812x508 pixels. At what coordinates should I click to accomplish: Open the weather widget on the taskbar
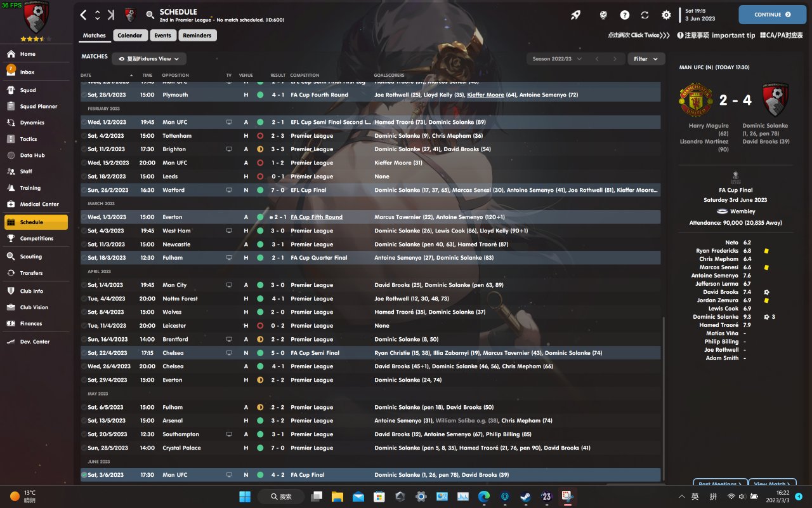coord(23,497)
